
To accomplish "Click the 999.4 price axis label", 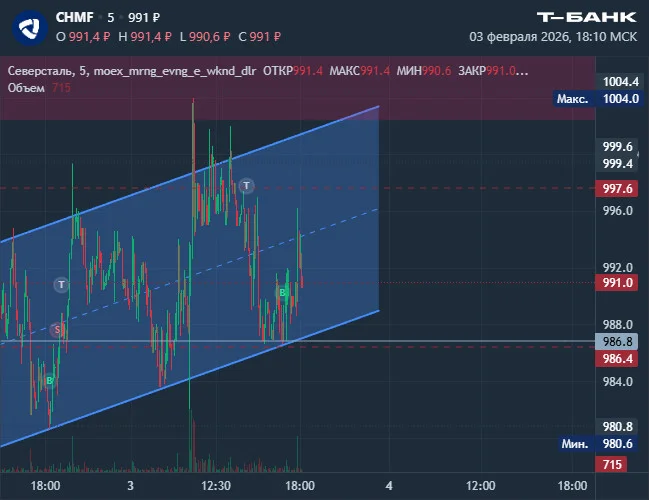I will coord(618,164).
